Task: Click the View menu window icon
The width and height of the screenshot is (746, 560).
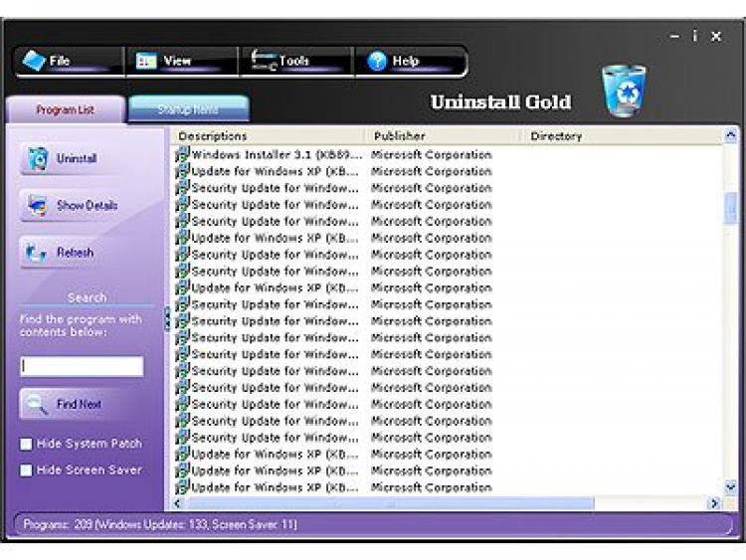Action: tap(146, 61)
